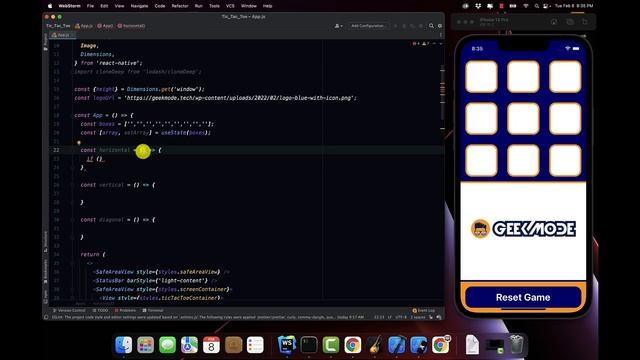
Task: Open GarageBand guitar icon in Dock
Action: (374, 345)
